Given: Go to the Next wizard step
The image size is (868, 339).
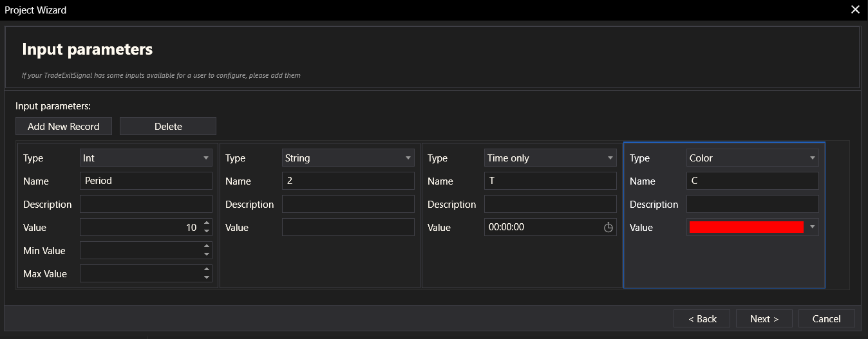Looking at the screenshot, I should pos(764,318).
